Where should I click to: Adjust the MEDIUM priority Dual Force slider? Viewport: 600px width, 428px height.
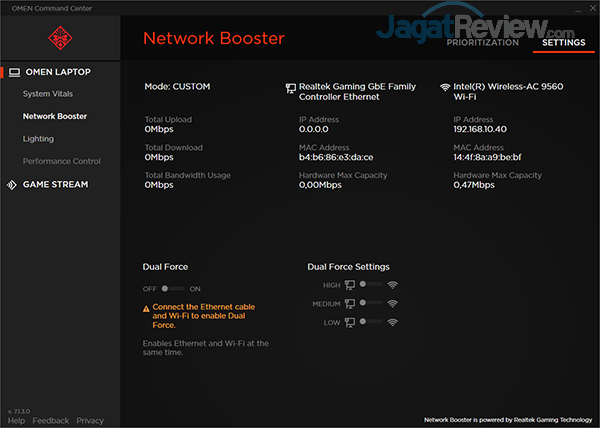[371, 303]
